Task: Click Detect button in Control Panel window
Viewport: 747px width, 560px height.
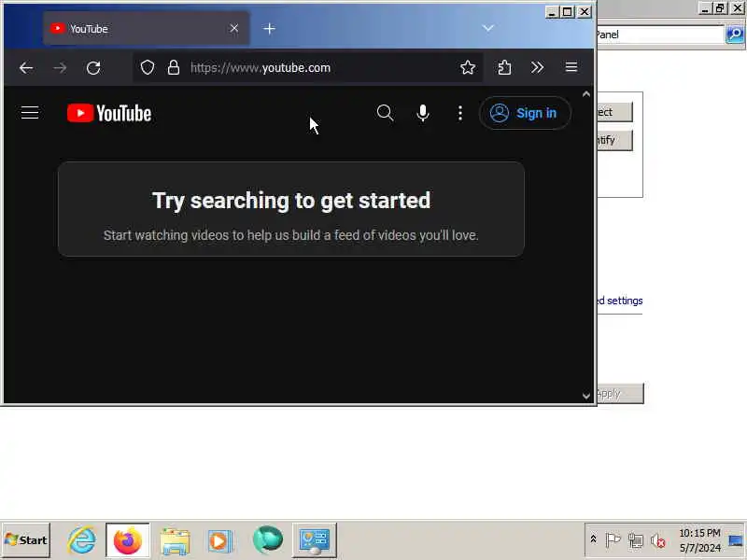Action: click(615, 112)
